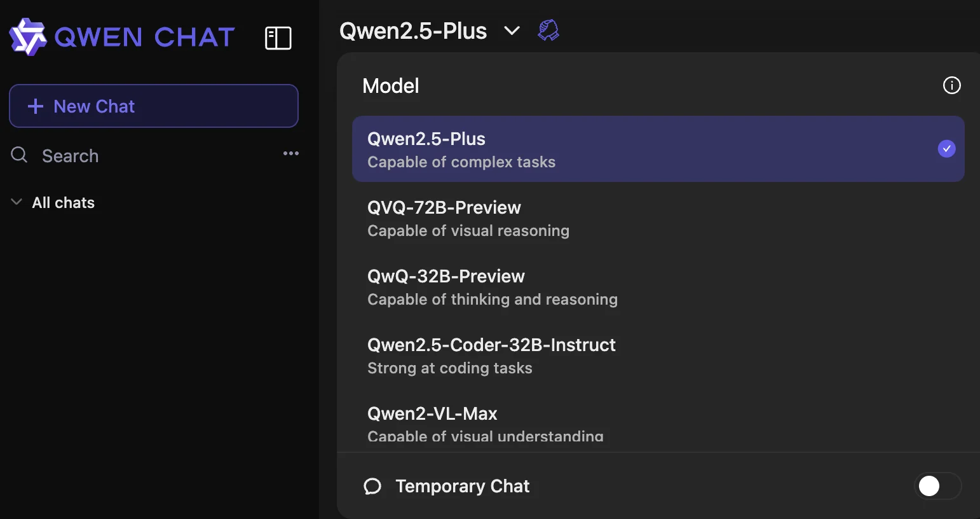
Task: Collapse the All chats section
Action: 15,202
